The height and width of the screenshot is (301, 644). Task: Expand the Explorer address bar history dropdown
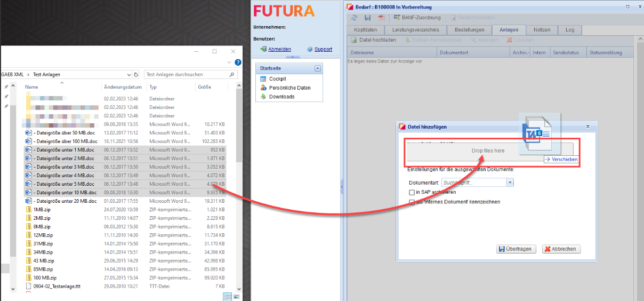click(129, 75)
